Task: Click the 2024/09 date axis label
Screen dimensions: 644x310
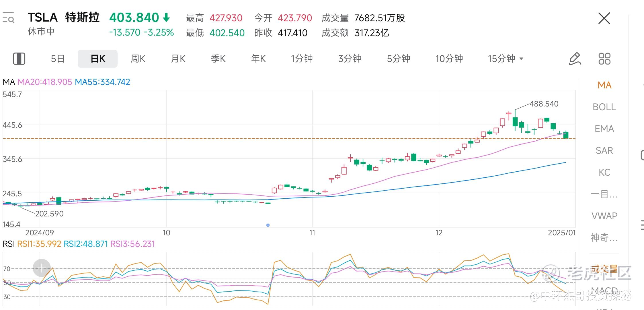Action: [40, 233]
